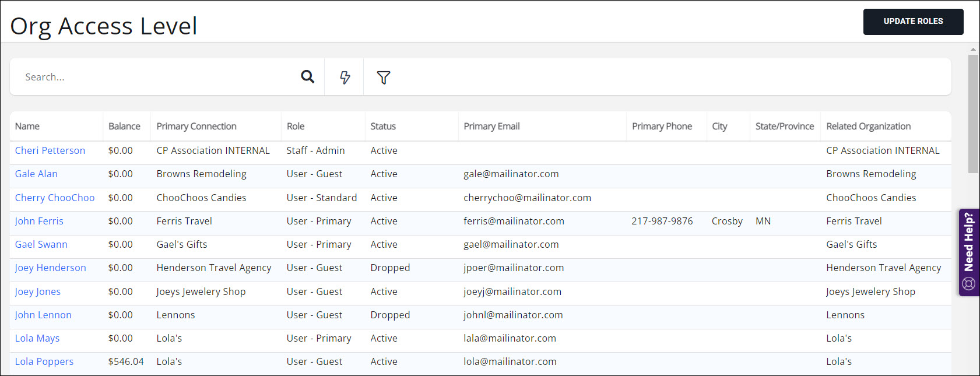Sort by the Name column header
The image size is (980, 376).
click(27, 126)
